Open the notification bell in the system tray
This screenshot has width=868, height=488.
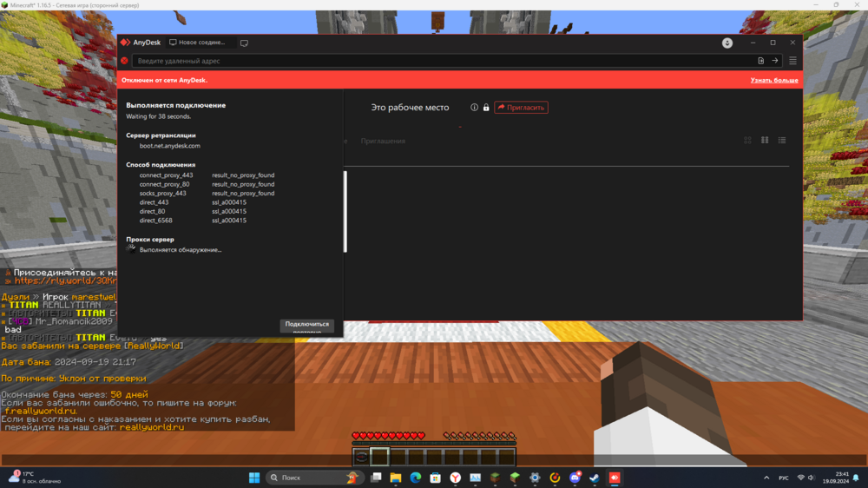(x=856, y=478)
